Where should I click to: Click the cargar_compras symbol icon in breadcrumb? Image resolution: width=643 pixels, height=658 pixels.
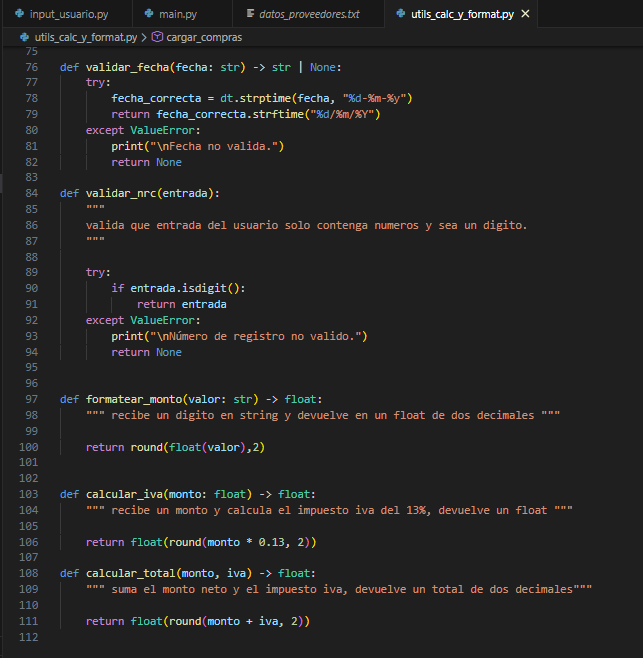point(157,37)
